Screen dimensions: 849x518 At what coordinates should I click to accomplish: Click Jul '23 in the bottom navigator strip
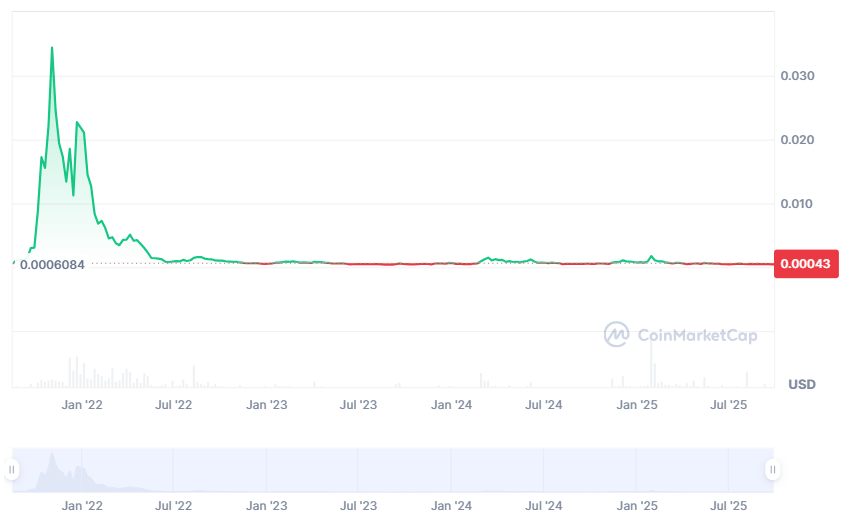pyautogui.click(x=359, y=506)
